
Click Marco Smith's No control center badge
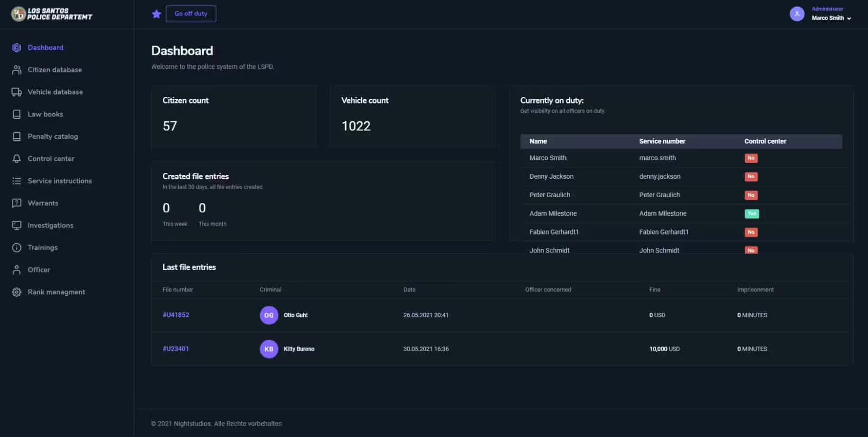(x=751, y=158)
